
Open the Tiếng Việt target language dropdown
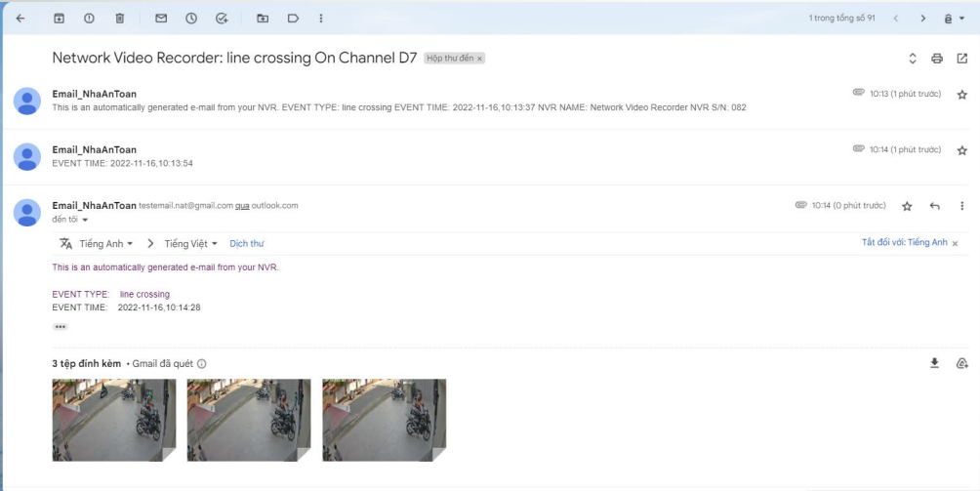(x=190, y=243)
